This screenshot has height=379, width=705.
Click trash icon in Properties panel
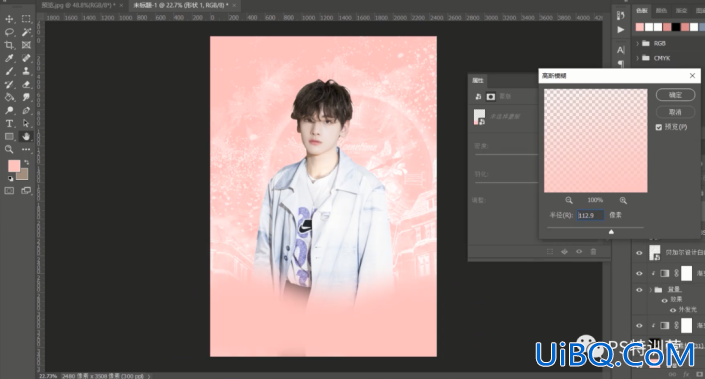pyautogui.click(x=593, y=252)
